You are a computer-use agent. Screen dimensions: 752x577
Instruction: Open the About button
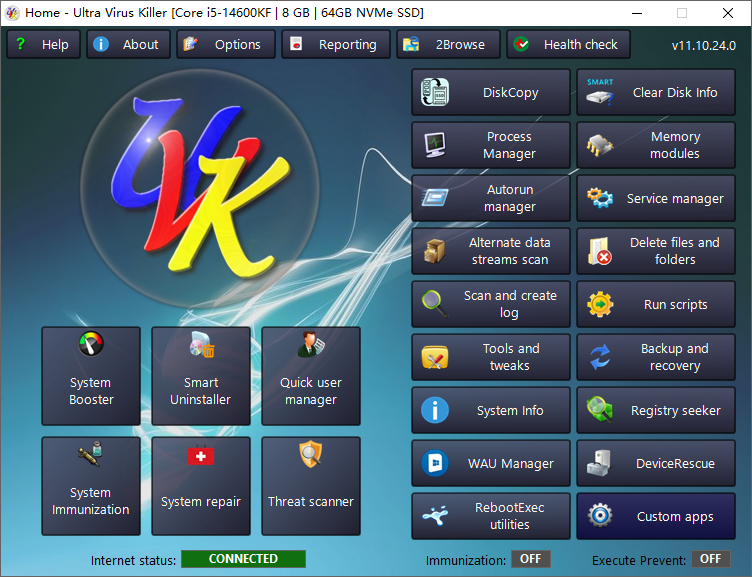pos(128,44)
